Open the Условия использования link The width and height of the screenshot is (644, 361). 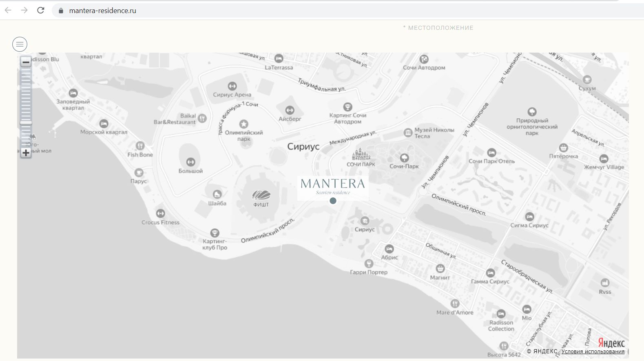pos(593,351)
